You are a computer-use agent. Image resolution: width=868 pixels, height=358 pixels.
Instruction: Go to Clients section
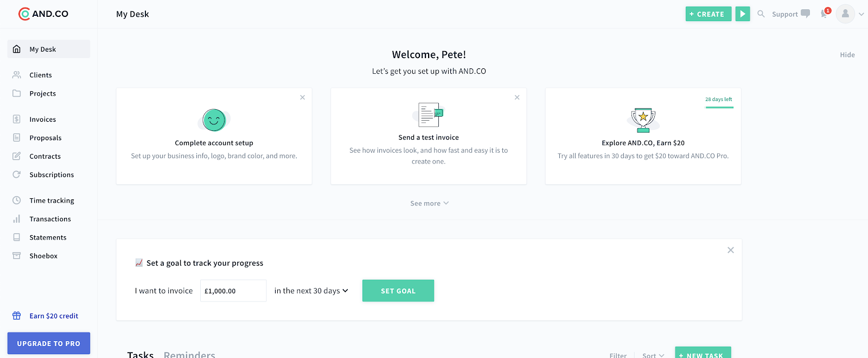[41, 75]
